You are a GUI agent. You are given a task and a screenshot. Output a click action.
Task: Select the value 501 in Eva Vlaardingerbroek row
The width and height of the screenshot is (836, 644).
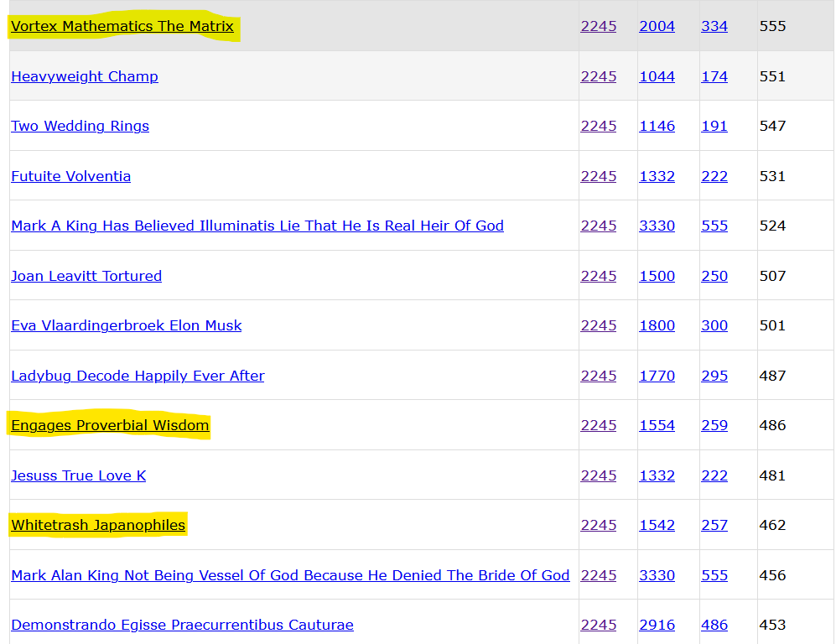[772, 325]
